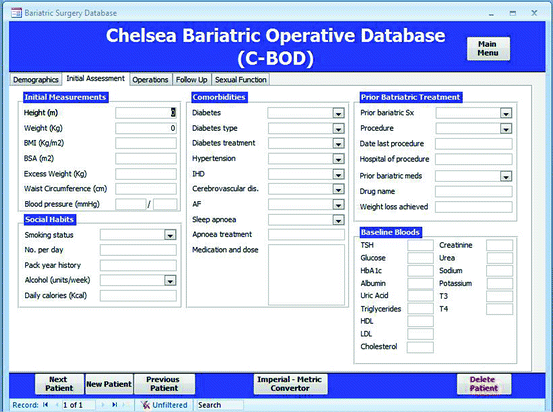Create a New Patient record
Viewport: 553px width, 412px height.
click(x=109, y=384)
